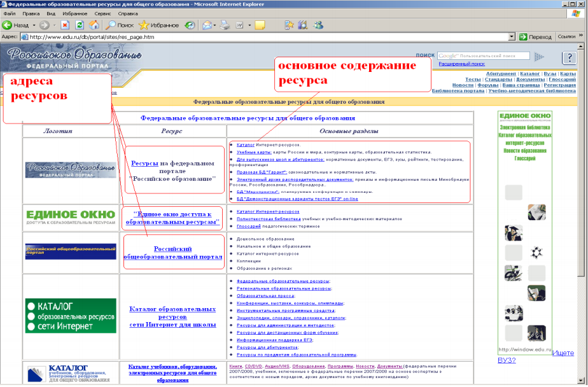Image resolution: width=588 pixels, height=387 pixels.
Task: Click the question mark help button
Action: pyautogui.click(x=570, y=57)
